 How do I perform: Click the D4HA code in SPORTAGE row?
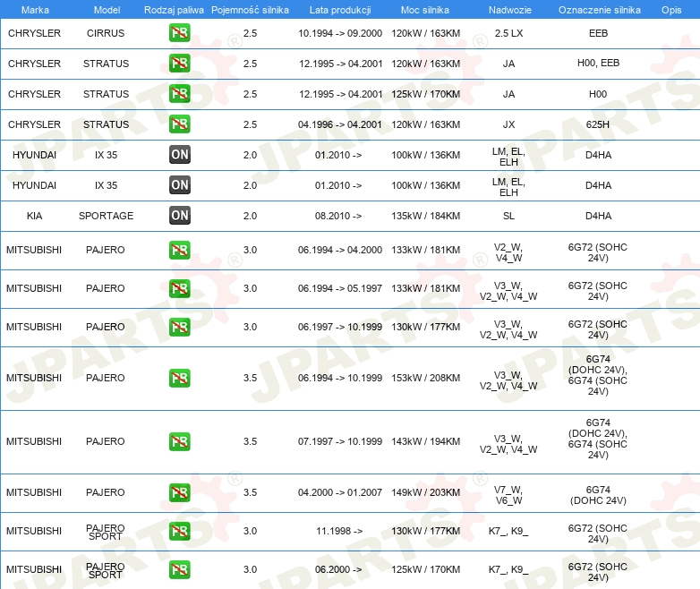click(x=598, y=216)
